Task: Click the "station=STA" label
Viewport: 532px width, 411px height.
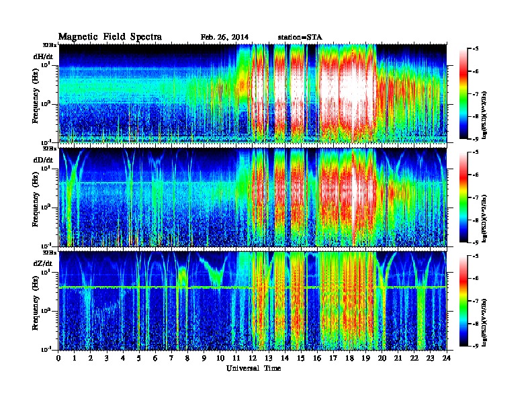Action: pyautogui.click(x=300, y=37)
